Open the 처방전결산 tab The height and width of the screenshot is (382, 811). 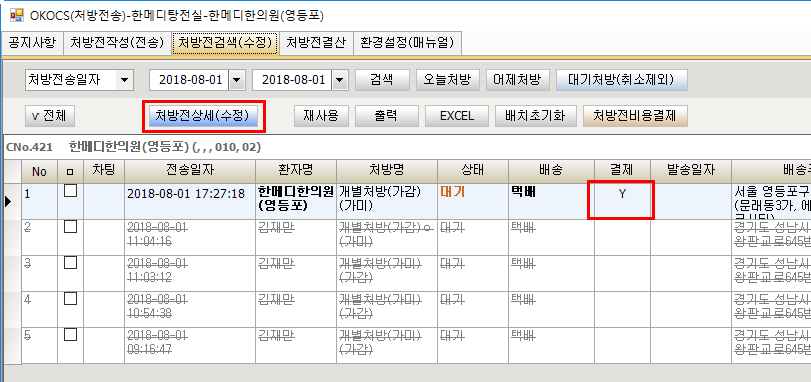[316, 43]
